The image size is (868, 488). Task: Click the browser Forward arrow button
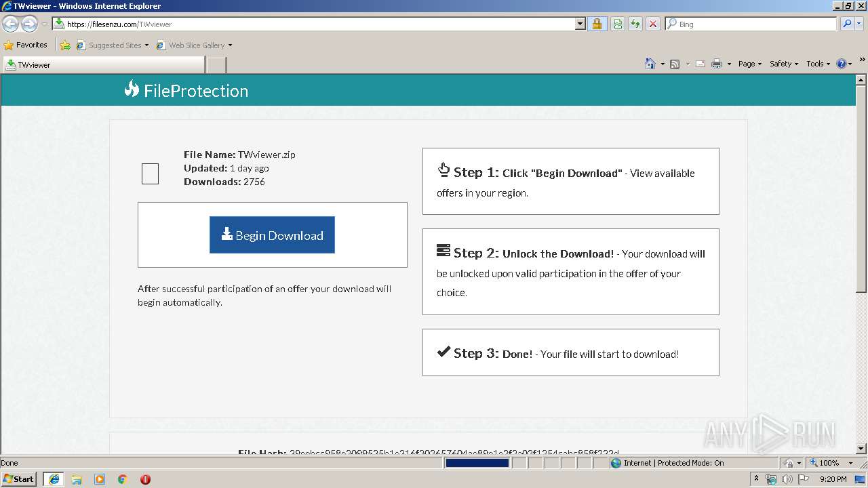(29, 24)
